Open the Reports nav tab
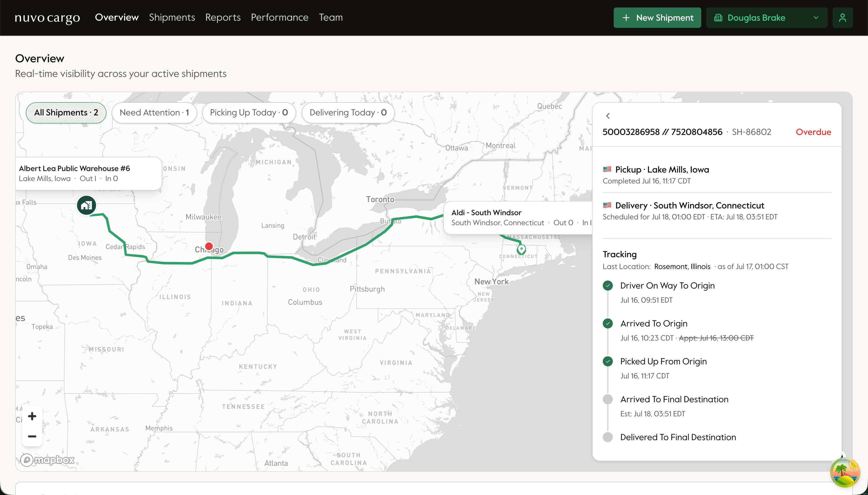 click(223, 17)
